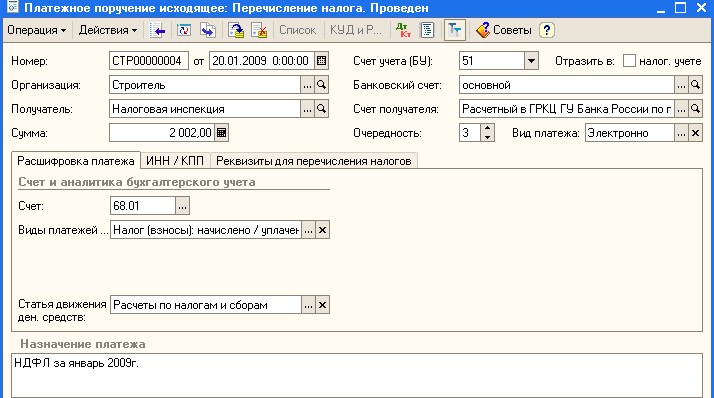Expand the Счет учета (БУ) dropdown
This screenshot has height=398, width=714.
click(531, 61)
